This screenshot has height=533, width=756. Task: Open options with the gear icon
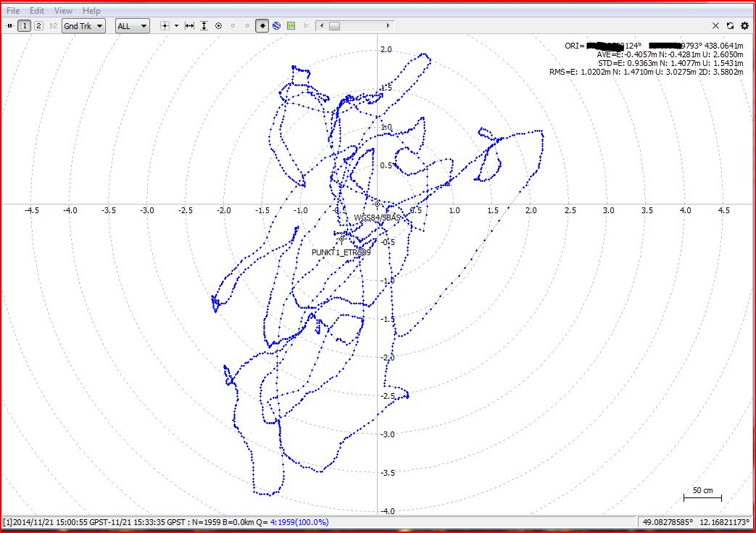pyautogui.click(x=744, y=26)
